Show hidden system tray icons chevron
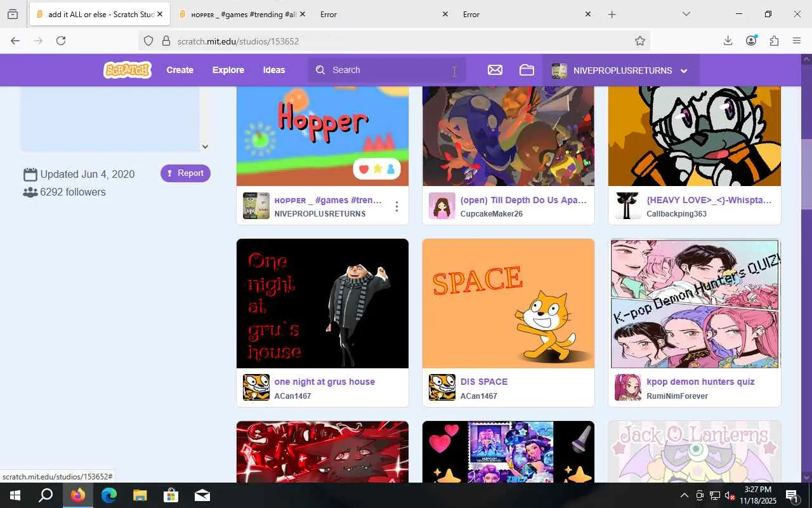 (684, 495)
